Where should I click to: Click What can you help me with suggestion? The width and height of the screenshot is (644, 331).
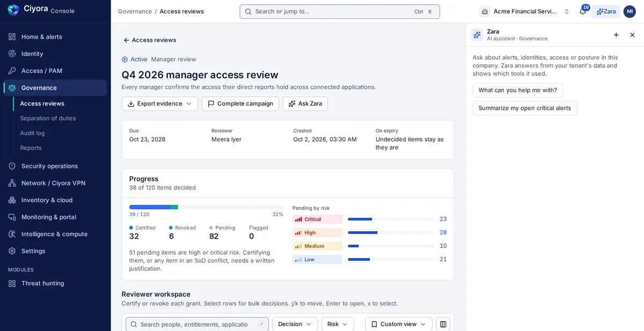coord(518,90)
